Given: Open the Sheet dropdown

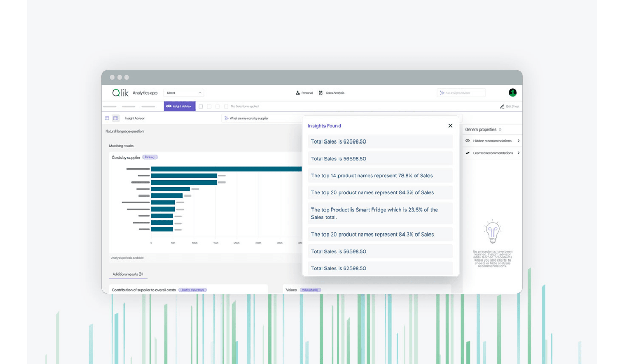Looking at the screenshot, I should (x=184, y=93).
